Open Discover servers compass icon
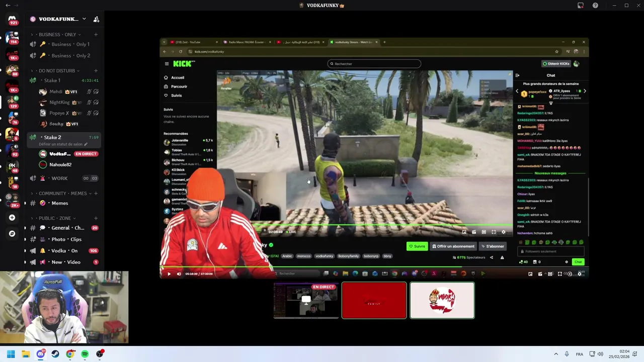The width and height of the screenshot is (644, 362). [x=12, y=233]
